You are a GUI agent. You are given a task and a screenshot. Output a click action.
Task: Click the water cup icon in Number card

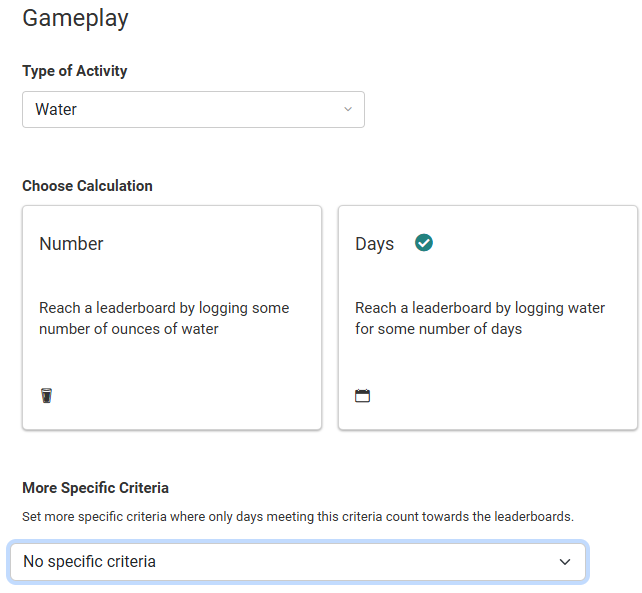(x=46, y=396)
